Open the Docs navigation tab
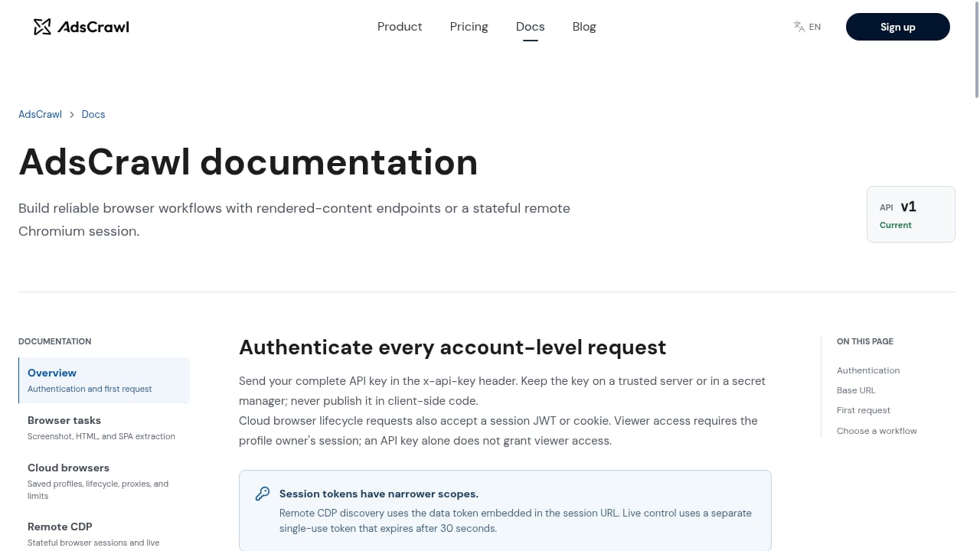The width and height of the screenshot is (980, 551). tap(530, 27)
